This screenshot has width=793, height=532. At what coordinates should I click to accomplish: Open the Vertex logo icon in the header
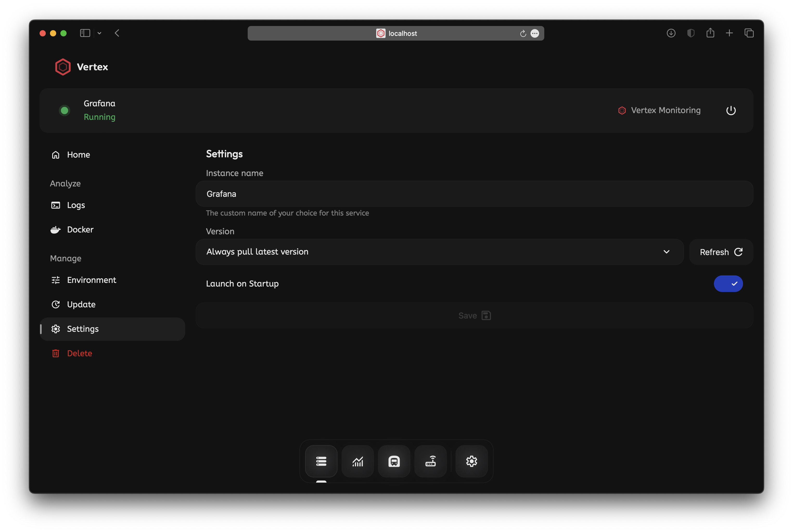pos(62,67)
